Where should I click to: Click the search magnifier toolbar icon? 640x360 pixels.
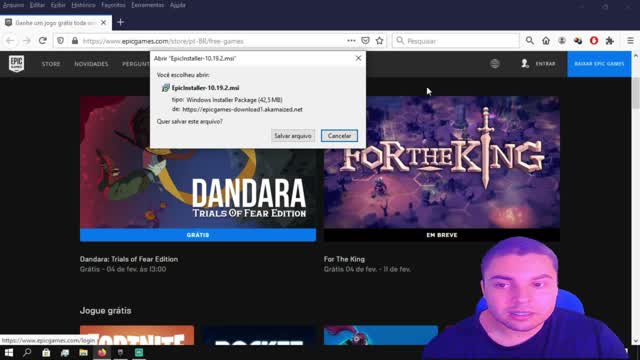pyautogui.click(x=529, y=41)
